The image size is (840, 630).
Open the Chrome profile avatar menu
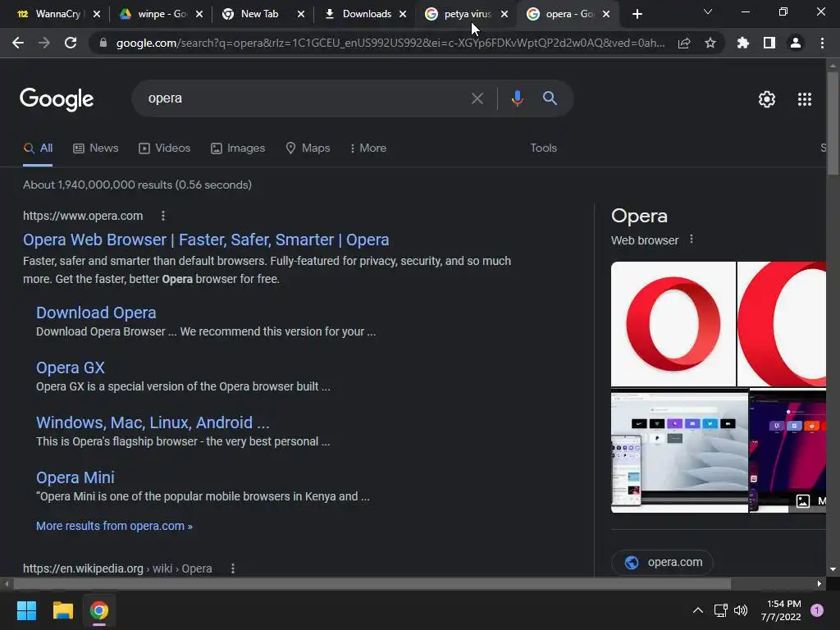pos(796,43)
